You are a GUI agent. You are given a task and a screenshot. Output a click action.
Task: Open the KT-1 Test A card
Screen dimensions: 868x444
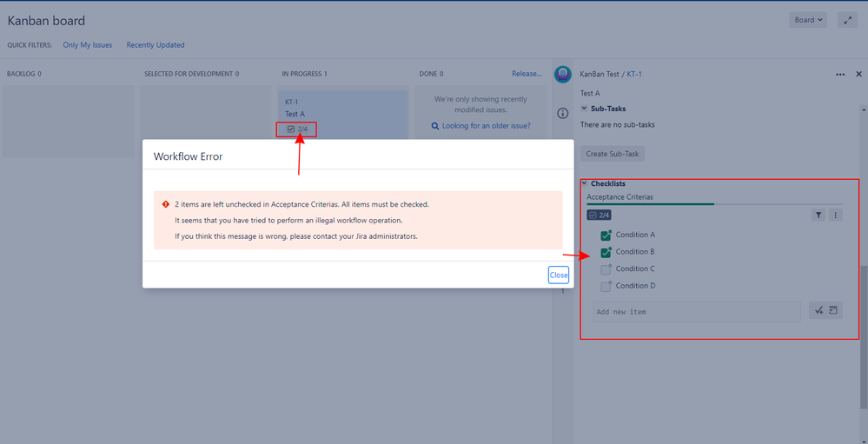coord(342,114)
